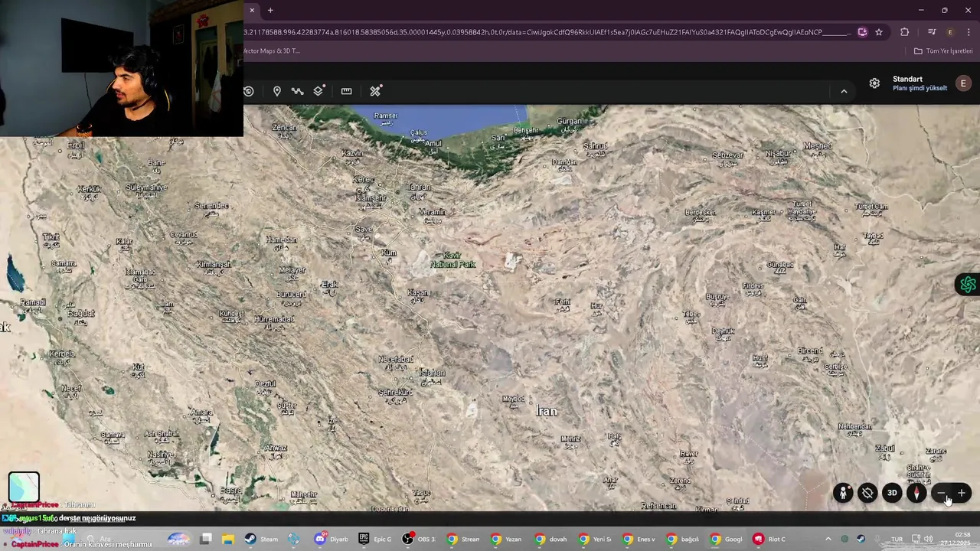The height and width of the screenshot is (551, 980).
Task: Collapse the Earth toolbar with the chevron
Action: click(x=844, y=91)
